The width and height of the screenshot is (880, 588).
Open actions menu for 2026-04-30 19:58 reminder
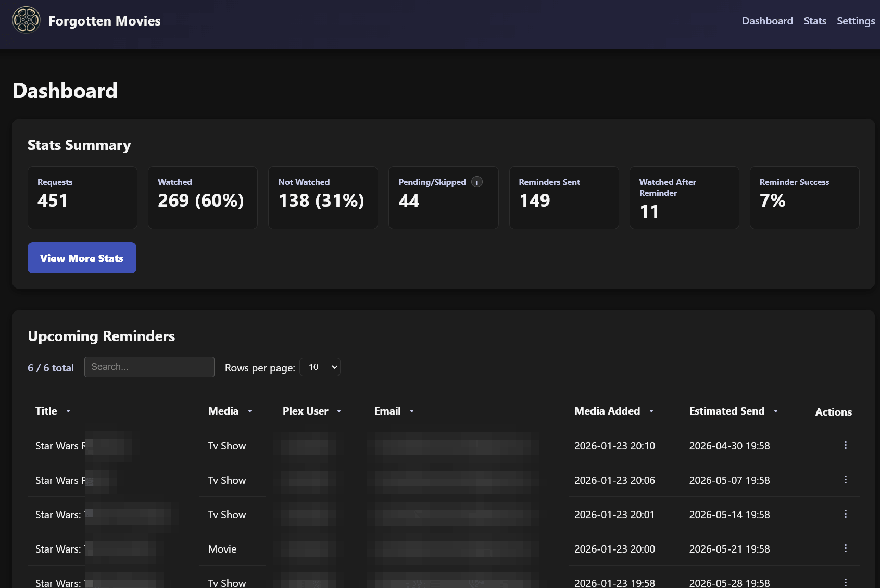846,445
